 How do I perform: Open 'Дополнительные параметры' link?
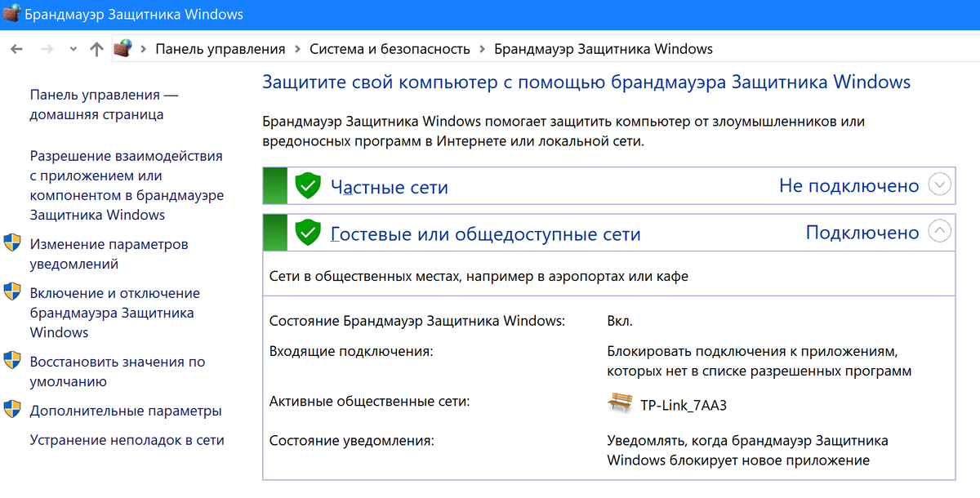(x=126, y=411)
